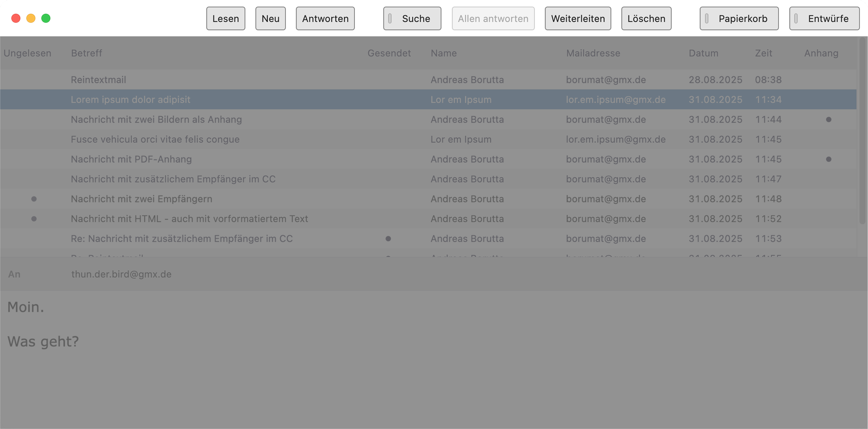
Task: Compose new mail with Neu button
Action: coord(270,18)
